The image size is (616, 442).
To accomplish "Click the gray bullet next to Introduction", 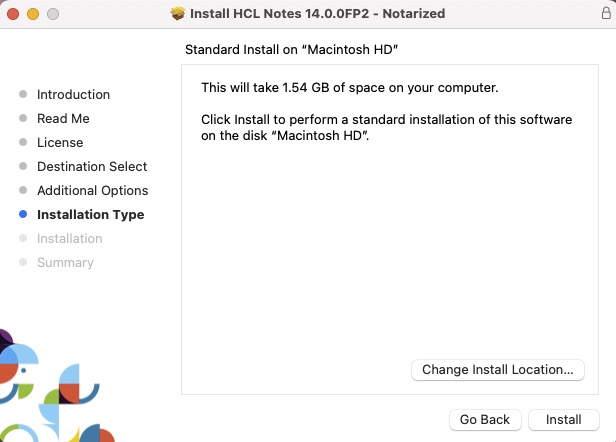I will pyautogui.click(x=23, y=94).
